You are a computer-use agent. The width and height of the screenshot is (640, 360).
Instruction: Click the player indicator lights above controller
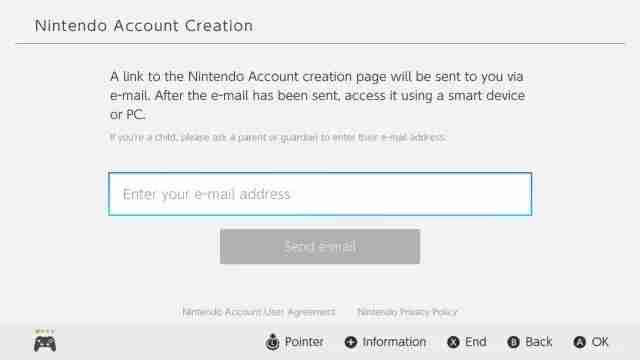(45, 331)
